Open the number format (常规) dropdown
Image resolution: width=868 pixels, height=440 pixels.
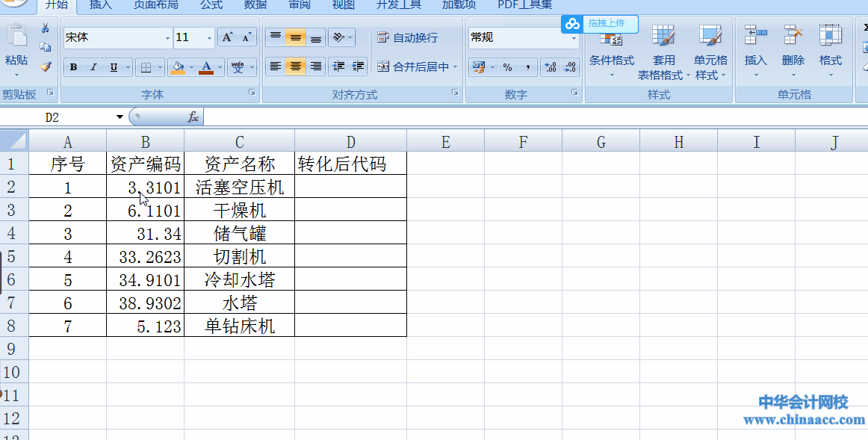point(573,37)
